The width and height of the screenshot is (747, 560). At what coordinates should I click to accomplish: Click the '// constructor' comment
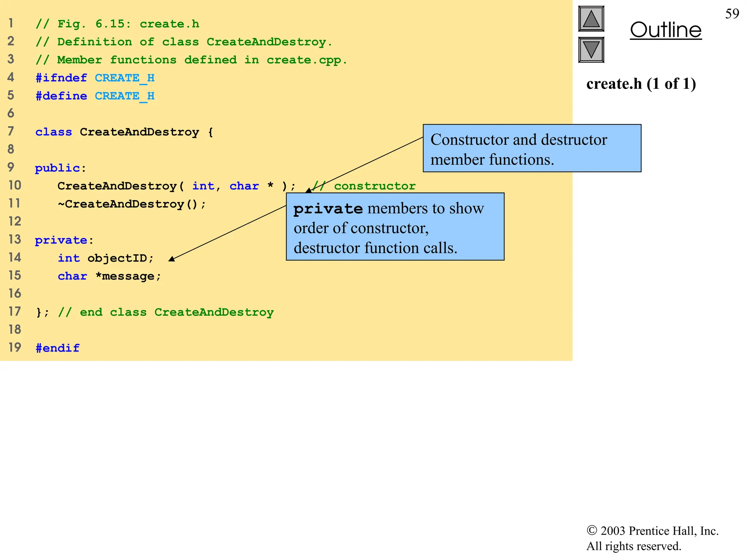coord(364,186)
